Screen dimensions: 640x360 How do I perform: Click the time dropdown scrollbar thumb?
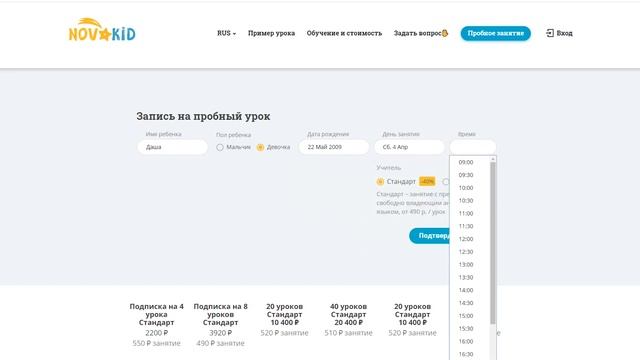(x=493, y=243)
